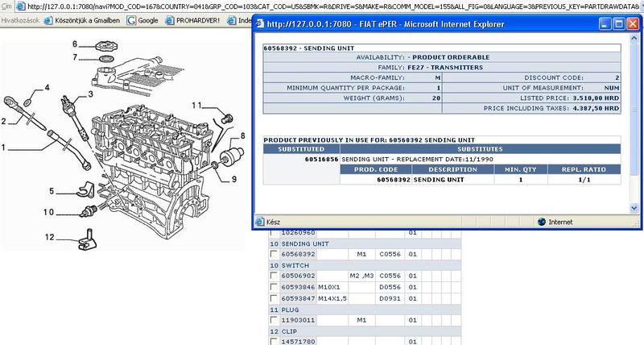Click callout number 5 bracket on diagram
The image size is (644, 345).
[52, 191]
